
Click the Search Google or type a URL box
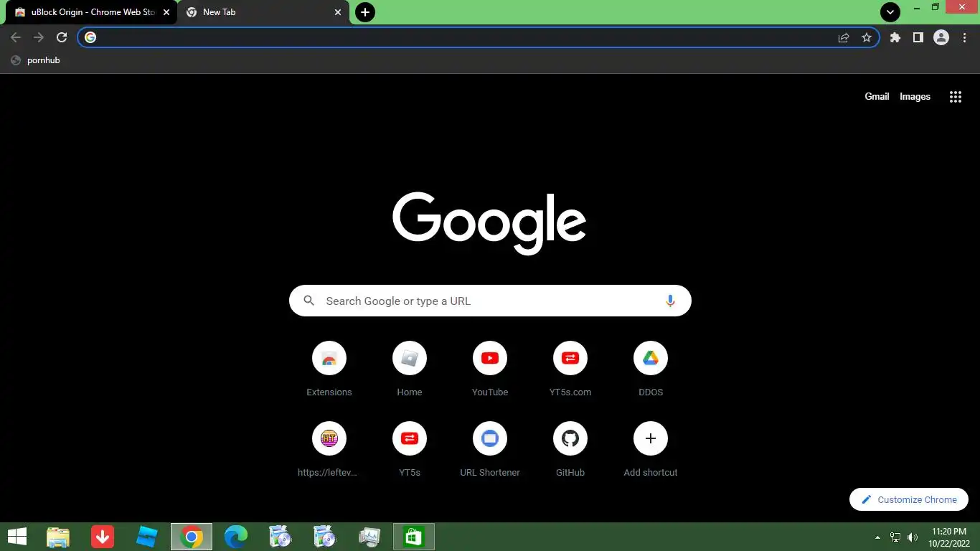[490, 301]
